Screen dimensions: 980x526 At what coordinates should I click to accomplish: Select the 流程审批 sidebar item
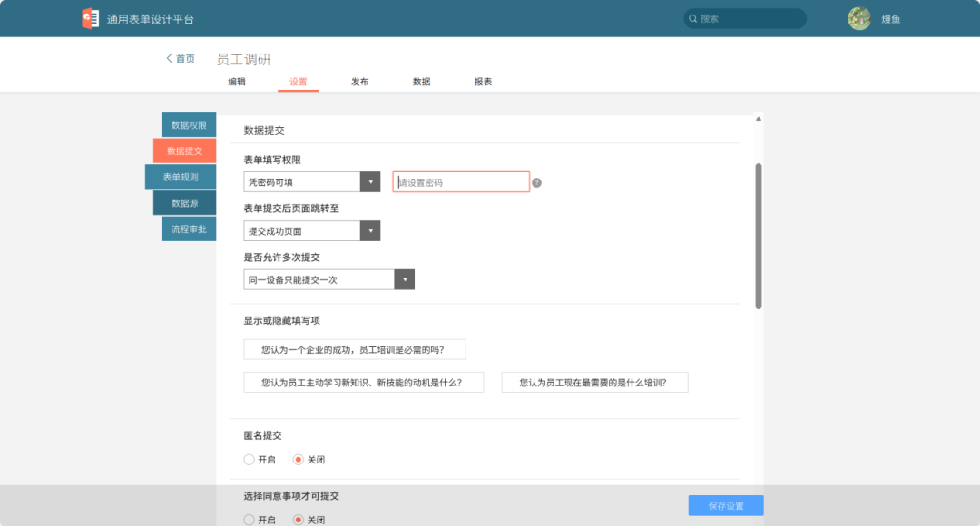coord(187,229)
